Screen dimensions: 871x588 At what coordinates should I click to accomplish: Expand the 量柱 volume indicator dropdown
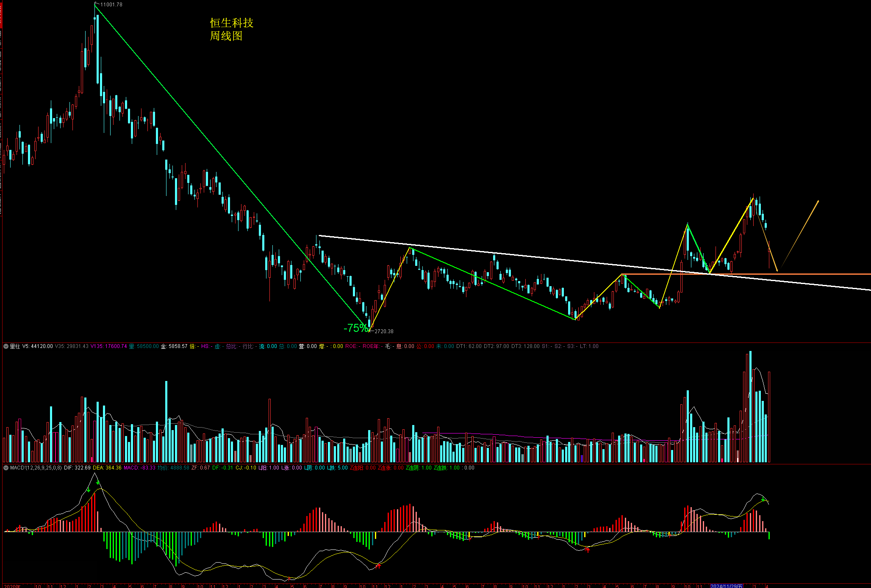point(6,346)
